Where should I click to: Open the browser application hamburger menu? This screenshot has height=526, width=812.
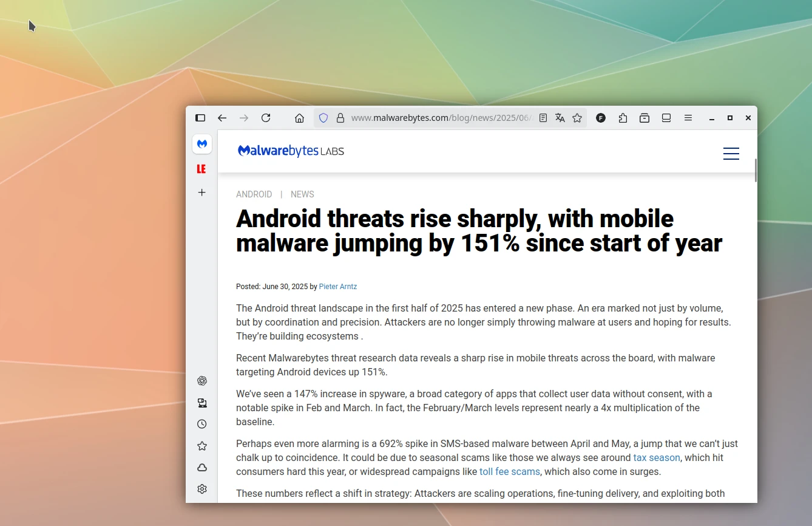pos(688,118)
